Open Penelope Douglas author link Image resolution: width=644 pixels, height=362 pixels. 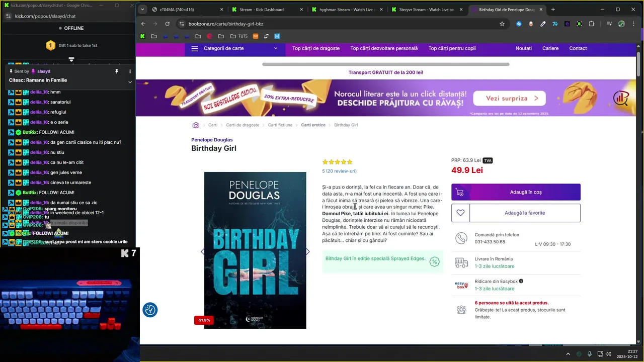coord(212,140)
